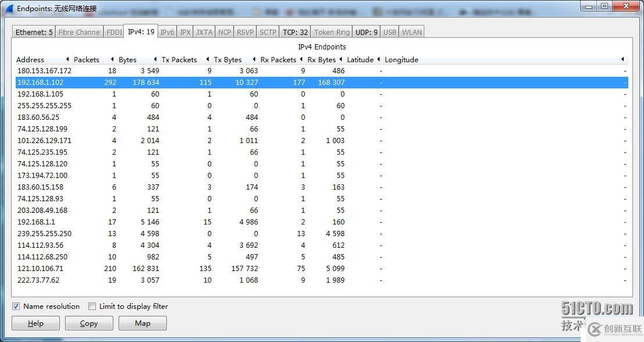The width and height of the screenshot is (644, 342).
Task: Click the 157 732 Tx bytes value
Action: pyautogui.click(x=245, y=268)
